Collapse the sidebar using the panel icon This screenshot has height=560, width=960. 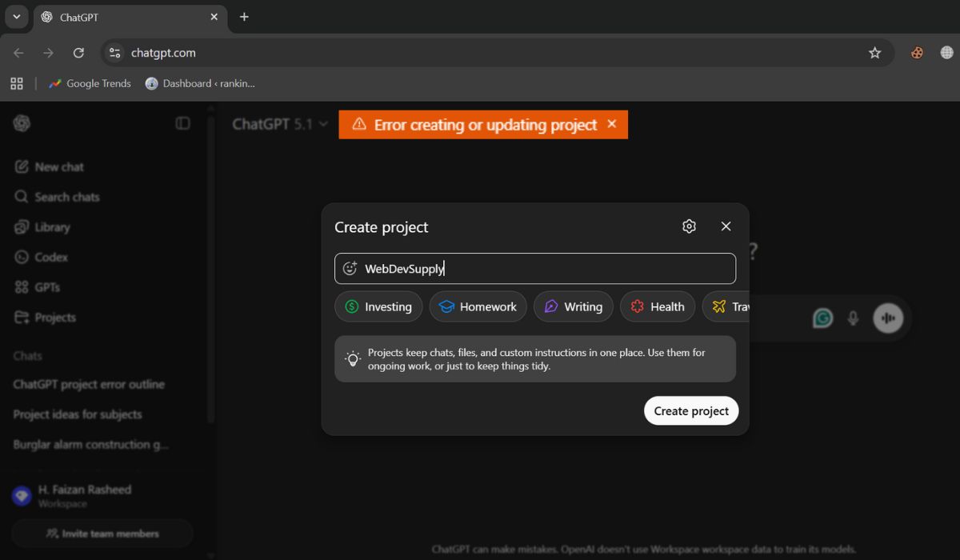point(183,123)
